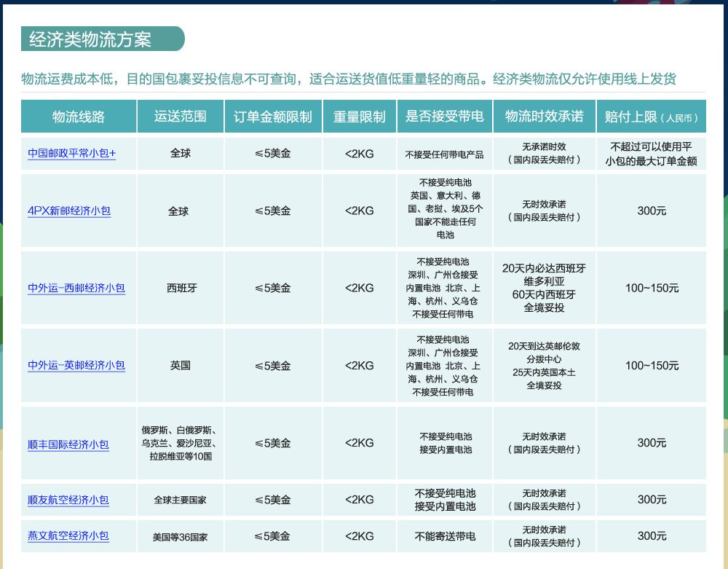Click 全球 cell in the 中国邮政 row
Viewport: 728px width, 569px height.
[x=180, y=154]
